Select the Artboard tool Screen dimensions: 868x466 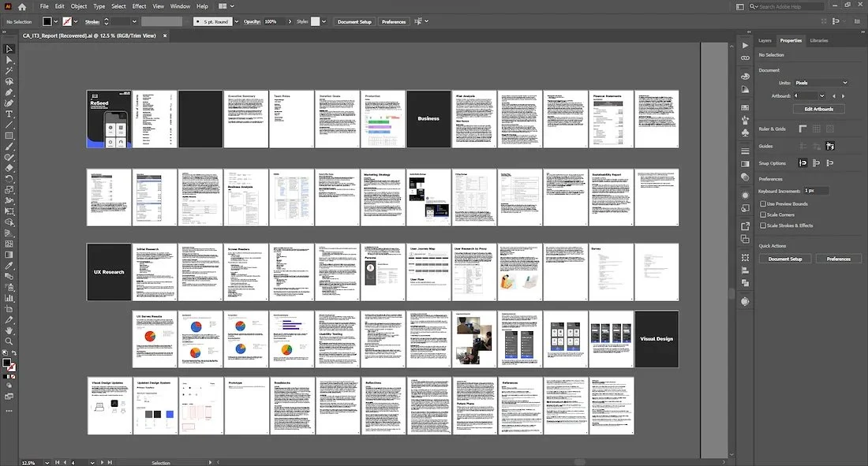pos(9,309)
